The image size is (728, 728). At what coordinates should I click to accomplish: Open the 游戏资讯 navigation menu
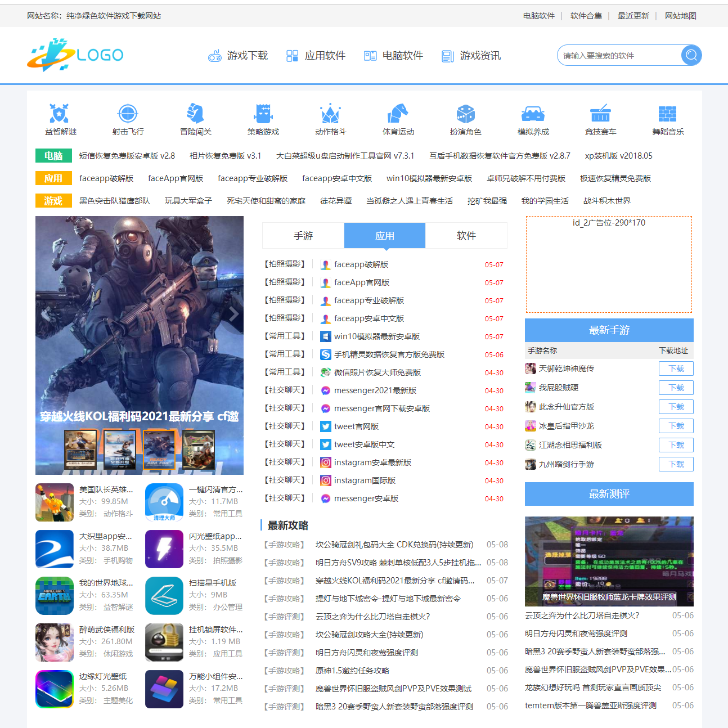(x=471, y=56)
